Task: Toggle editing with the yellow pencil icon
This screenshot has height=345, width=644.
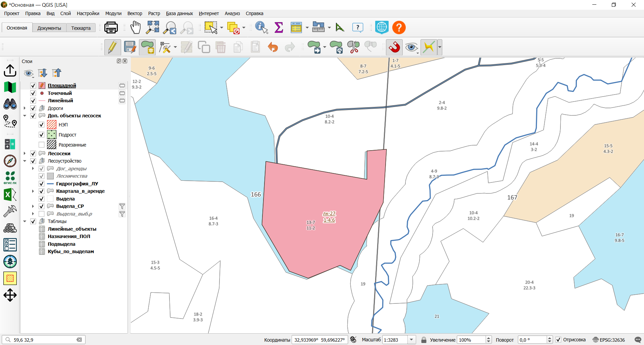Action: click(x=112, y=47)
